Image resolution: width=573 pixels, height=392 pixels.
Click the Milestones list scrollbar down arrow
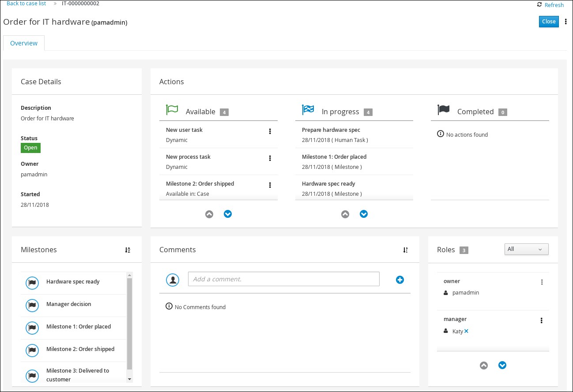point(129,379)
